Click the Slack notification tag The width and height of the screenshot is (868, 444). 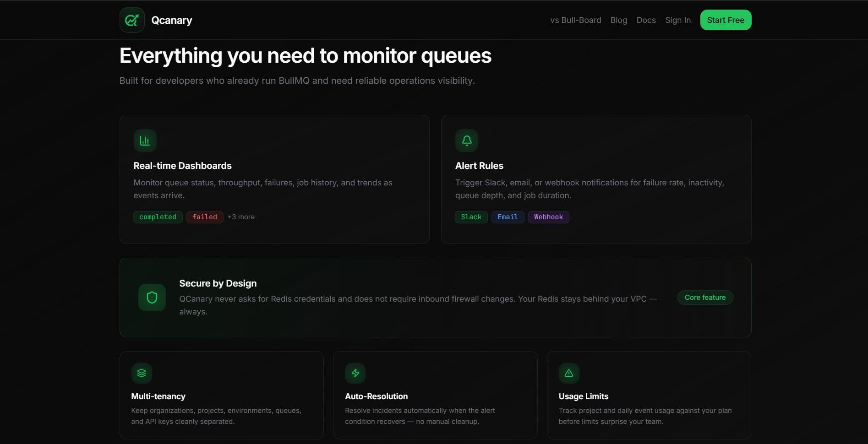471,217
